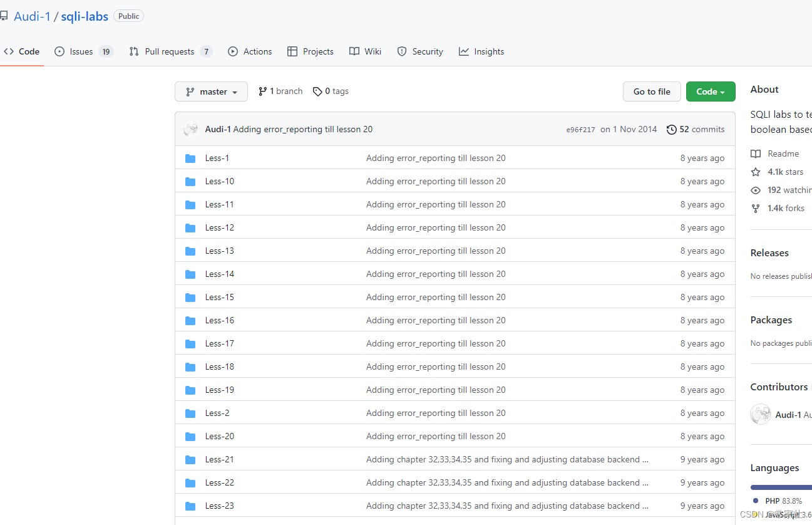The width and height of the screenshot is (812, 525).
Task: Click the Audi-1 author name in commit header
Action: (218, 130)
